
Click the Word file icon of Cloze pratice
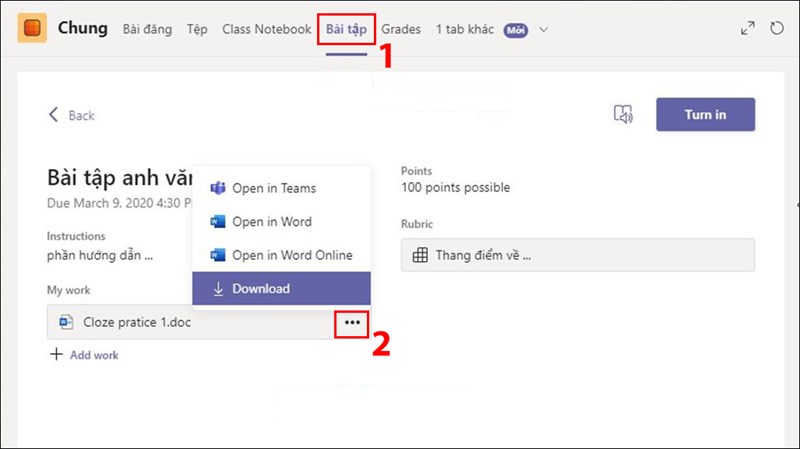66,322
